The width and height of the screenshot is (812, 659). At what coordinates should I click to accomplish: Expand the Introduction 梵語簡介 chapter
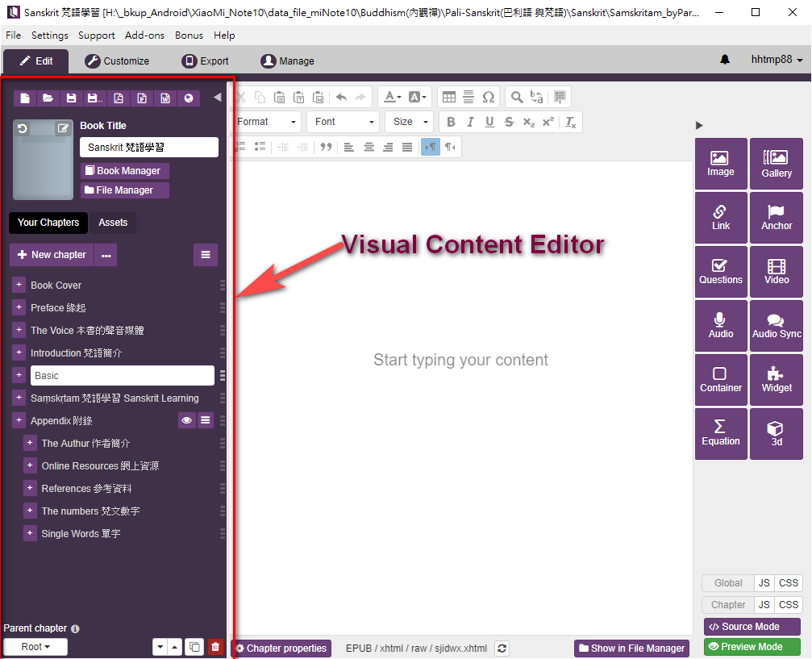[19, 352]
